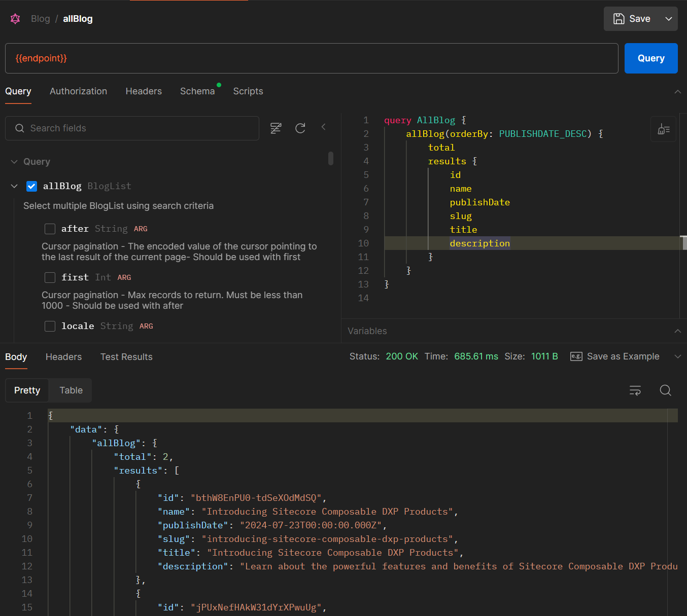Click the blue Query button
The image size is (687, 616).
651,58
